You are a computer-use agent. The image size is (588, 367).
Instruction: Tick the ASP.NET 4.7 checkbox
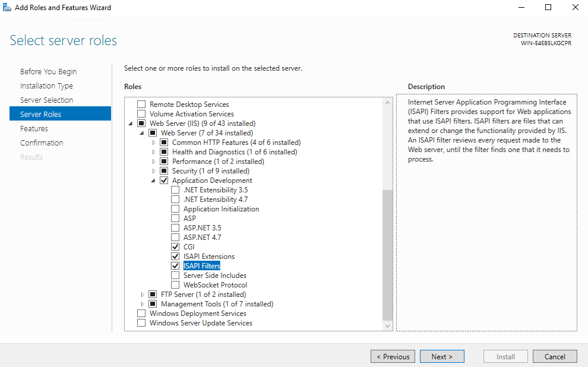(175, 238)
